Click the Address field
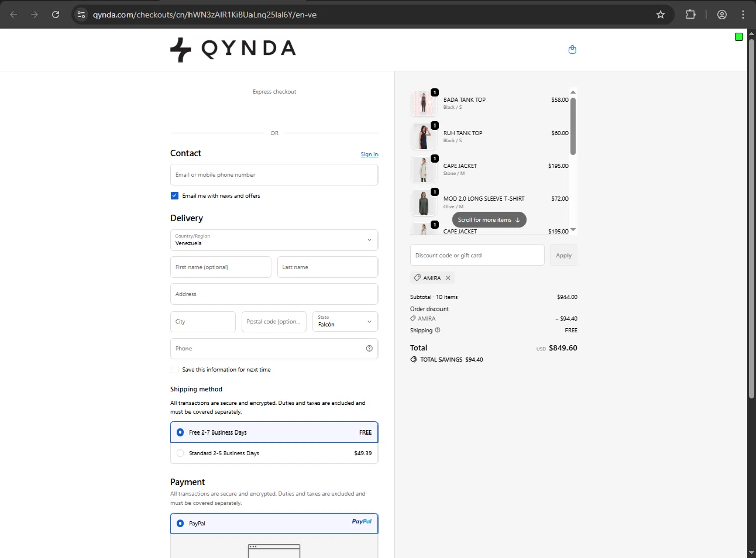756x558 pixels. [274, 294]
